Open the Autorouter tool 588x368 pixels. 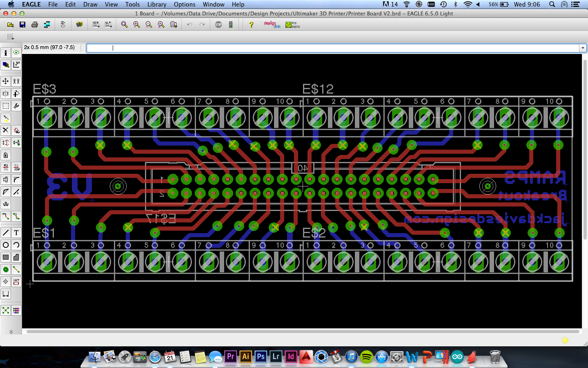pos(17,310)
